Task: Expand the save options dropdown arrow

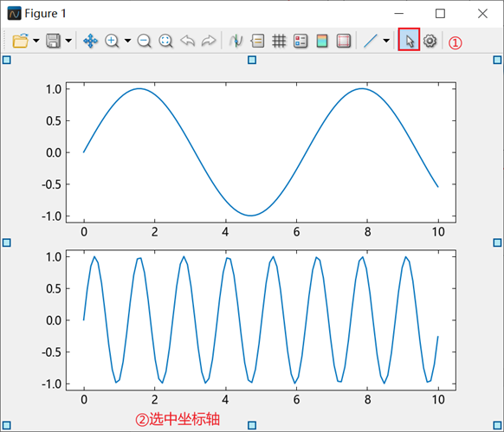Action: [68, 41]
